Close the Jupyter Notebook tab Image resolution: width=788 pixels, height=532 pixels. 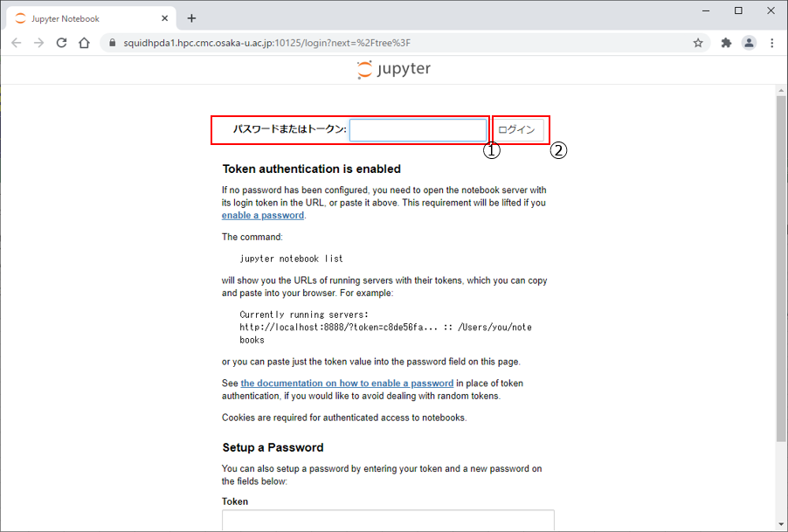click(165, 18)
